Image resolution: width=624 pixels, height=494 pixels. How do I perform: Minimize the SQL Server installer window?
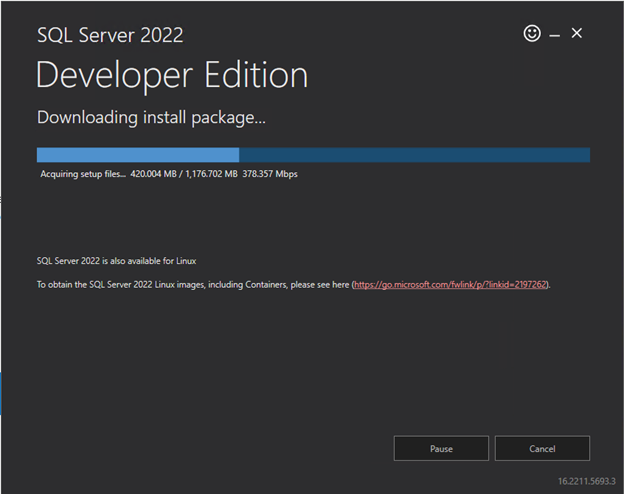click(555, 35)
